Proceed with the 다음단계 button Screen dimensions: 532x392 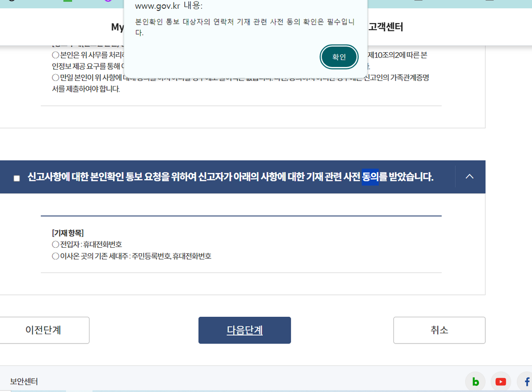pyautogui.click(x=245, y=330)
